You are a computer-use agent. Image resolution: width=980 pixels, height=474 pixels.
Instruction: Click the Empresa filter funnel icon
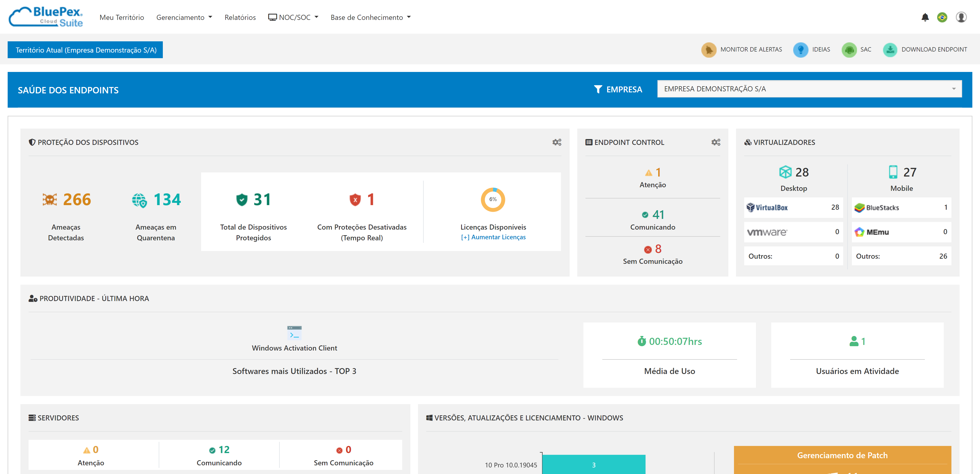pyautogui.click(x=598, y=89)
